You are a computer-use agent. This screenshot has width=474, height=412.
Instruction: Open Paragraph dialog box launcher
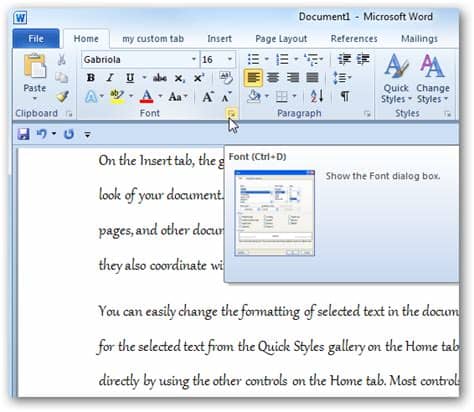coord(367,114)
